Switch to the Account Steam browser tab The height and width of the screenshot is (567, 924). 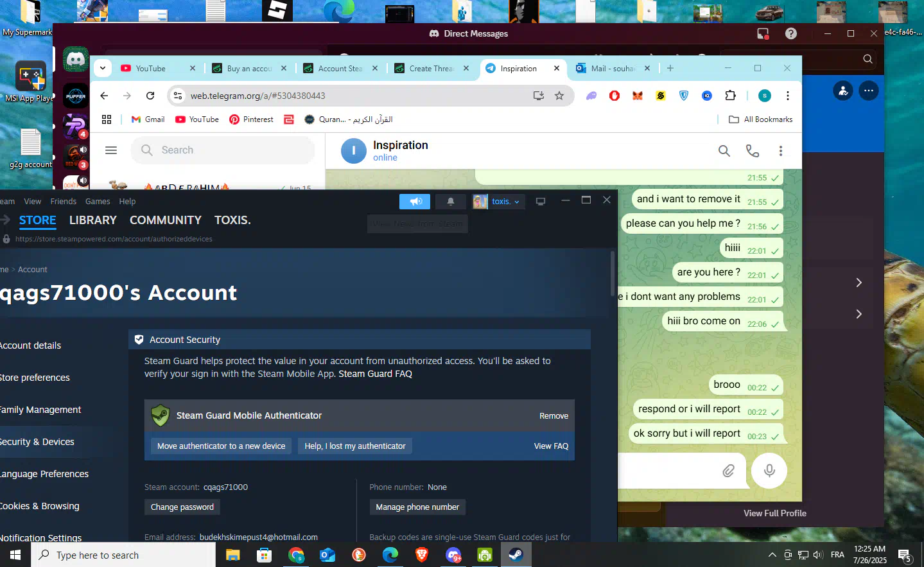tap(340, 69)
